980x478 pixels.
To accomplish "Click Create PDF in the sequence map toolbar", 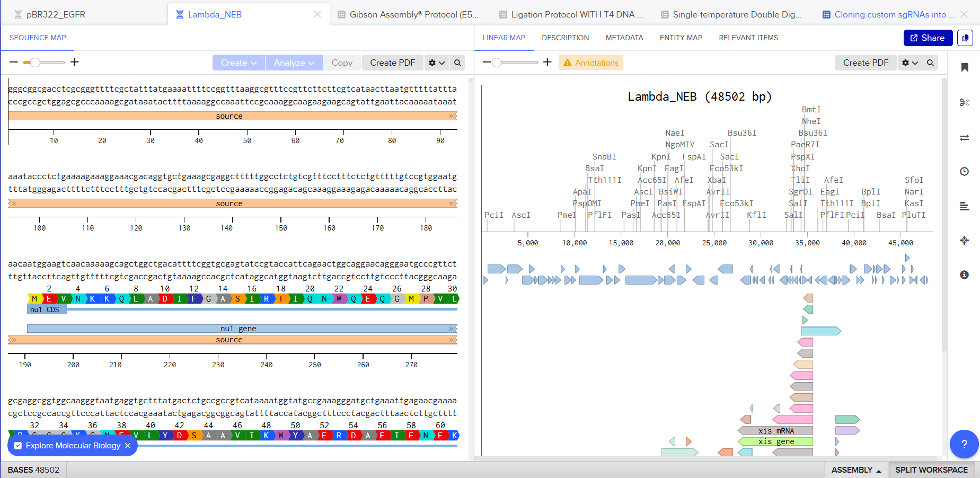I will 392,63.
